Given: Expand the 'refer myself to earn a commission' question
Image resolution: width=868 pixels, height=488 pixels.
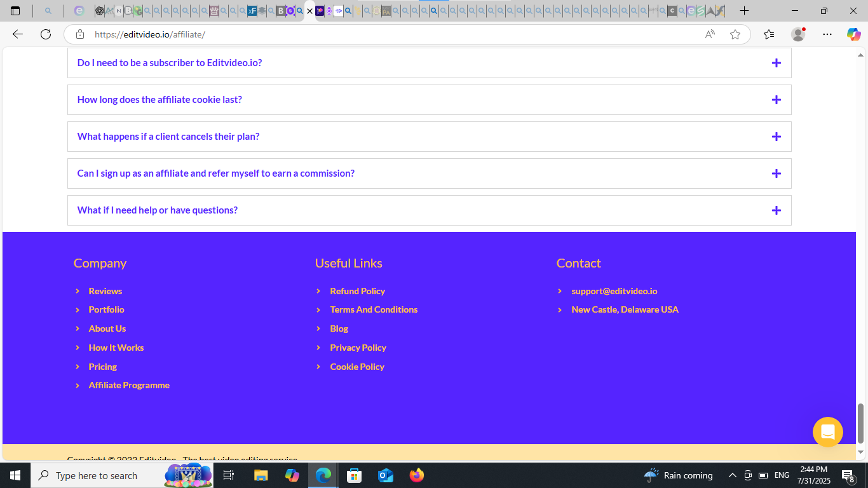Looking at the screenshot, I should 430,173.
